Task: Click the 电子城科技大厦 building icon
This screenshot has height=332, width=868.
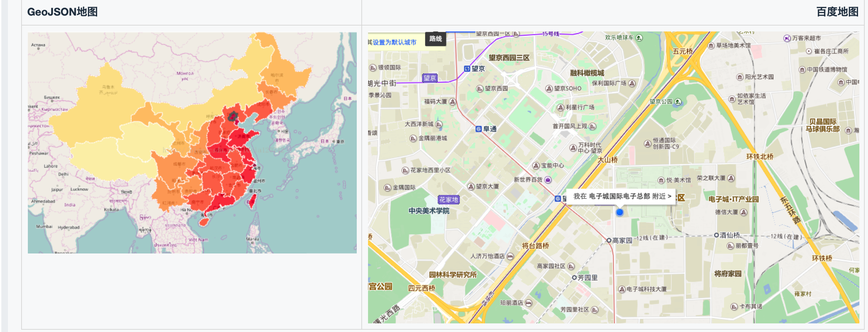Action: click(x=622, y=289)
